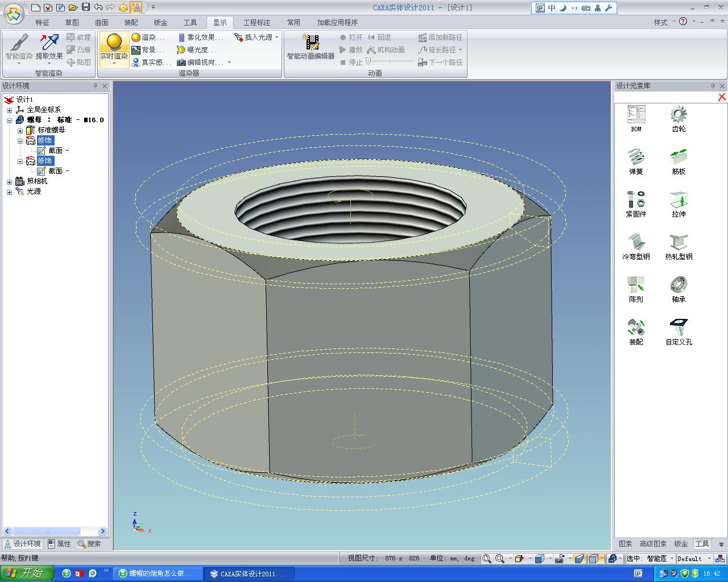The width and height of the screenshot is (728, 582).
Task: Click Windows 开始 start button
Action: tap(27, 573)
